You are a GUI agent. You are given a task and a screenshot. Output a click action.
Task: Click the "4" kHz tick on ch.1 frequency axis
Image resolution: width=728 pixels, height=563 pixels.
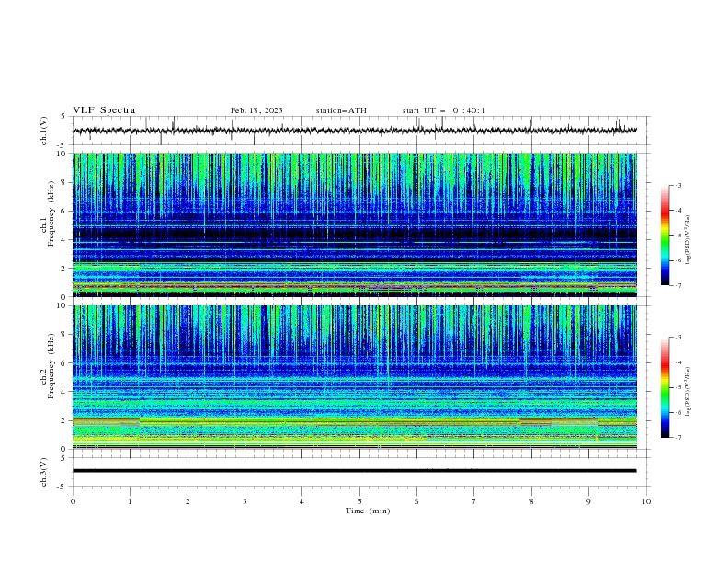(x=63, y=240)
